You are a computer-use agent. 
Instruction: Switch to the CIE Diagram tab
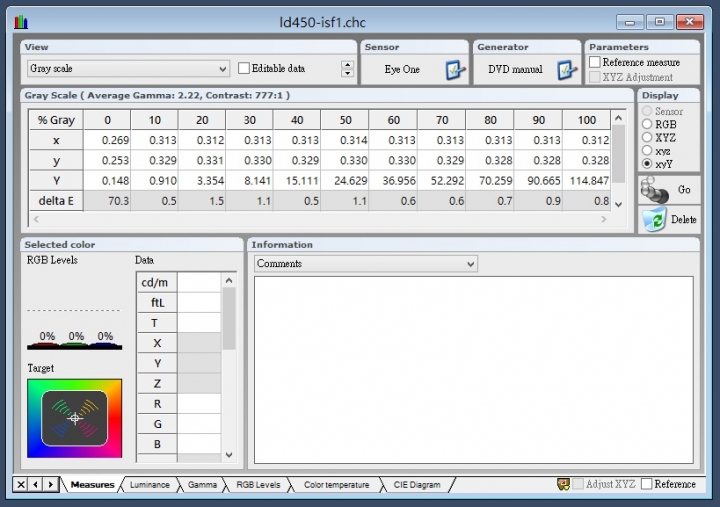point(417,484)
